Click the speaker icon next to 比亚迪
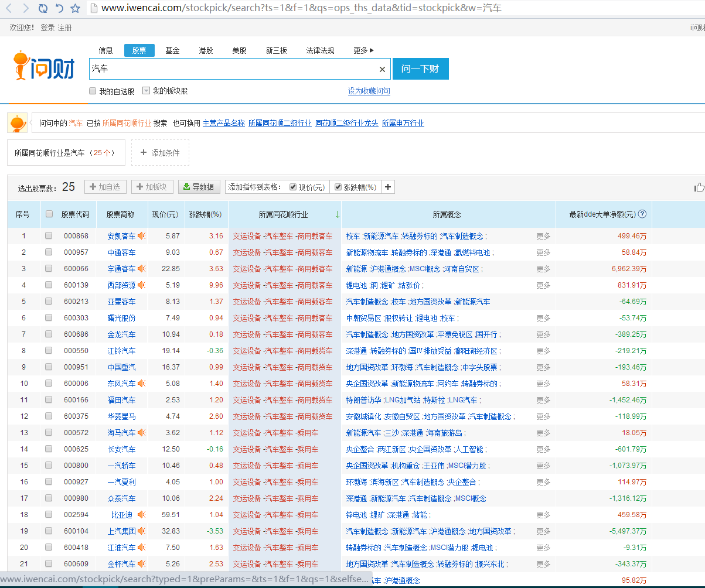The image size is (705, 588). pos(141,515)
